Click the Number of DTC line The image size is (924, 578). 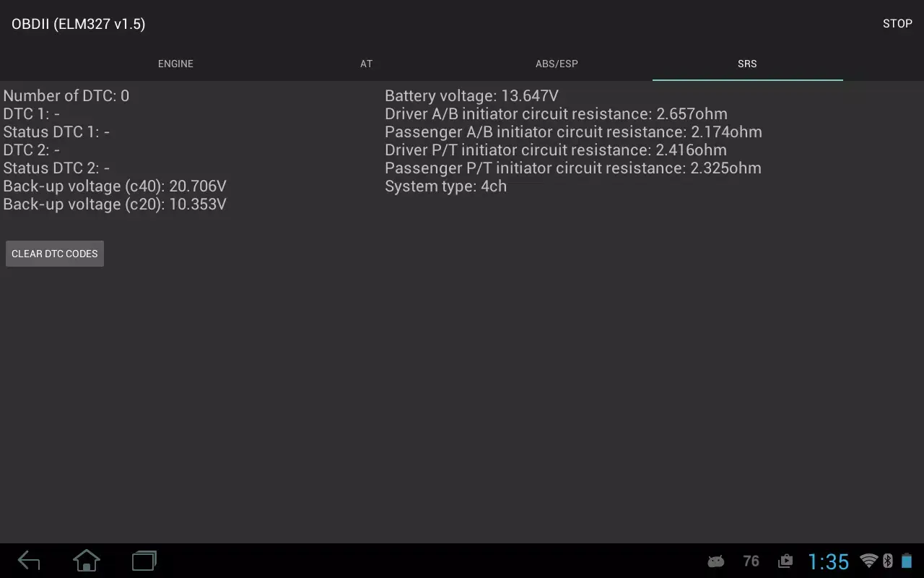tap(66, 95)
